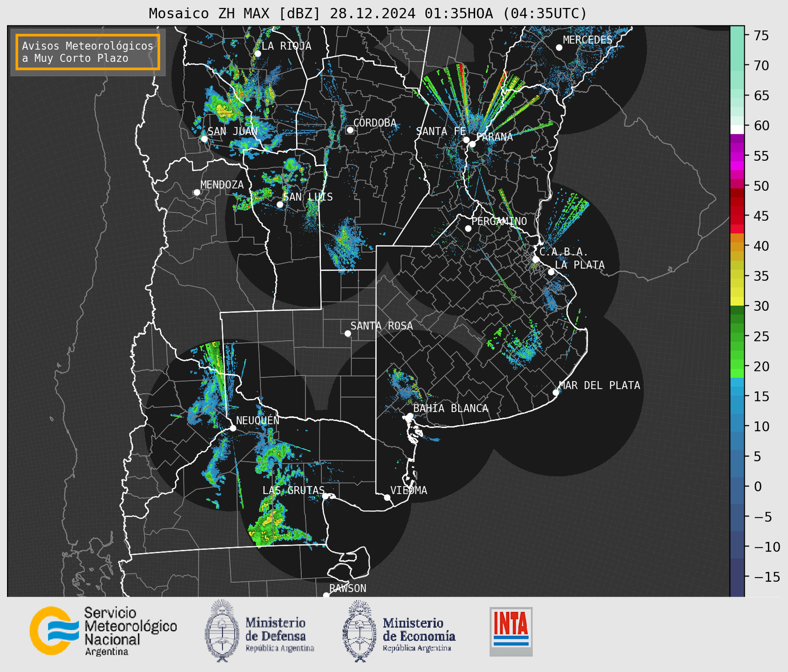
Task: Click the MERCEDES city marker dot
Action: pos(559,48)
